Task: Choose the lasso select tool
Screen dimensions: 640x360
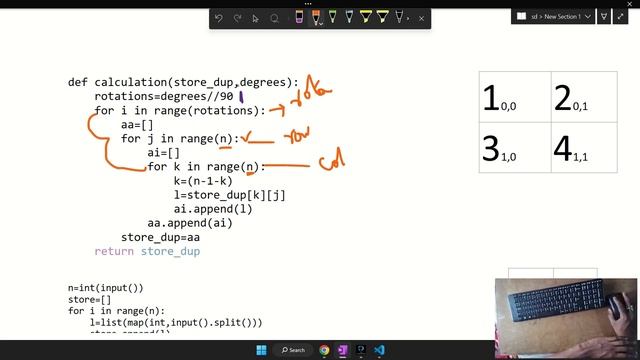Action: coord(274,18)
